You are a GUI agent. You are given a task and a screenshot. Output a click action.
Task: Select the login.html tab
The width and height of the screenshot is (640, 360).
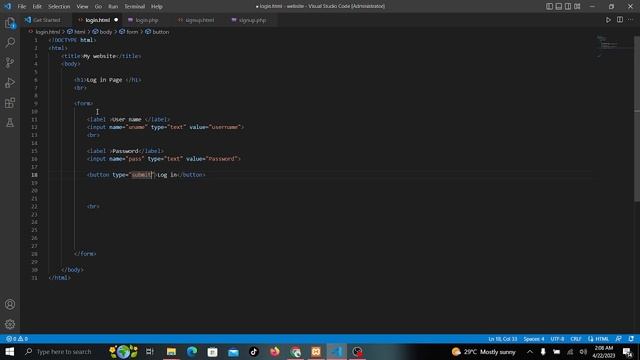click(x=98, y=20)
